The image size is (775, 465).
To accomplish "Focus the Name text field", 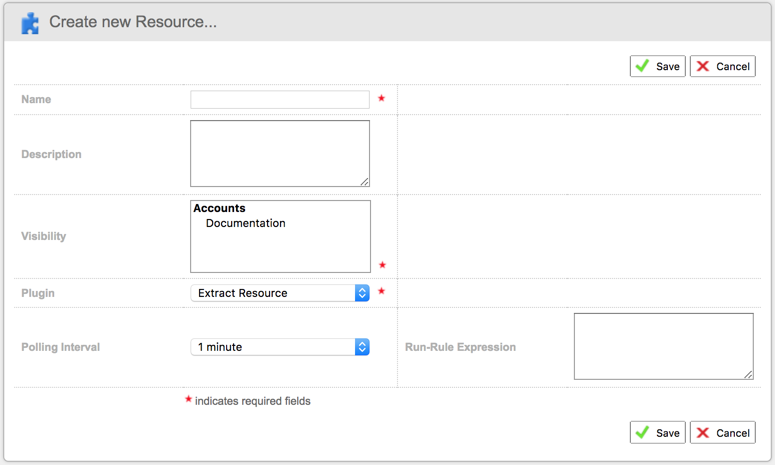I will pyautogui.click(x=280, y=99).
